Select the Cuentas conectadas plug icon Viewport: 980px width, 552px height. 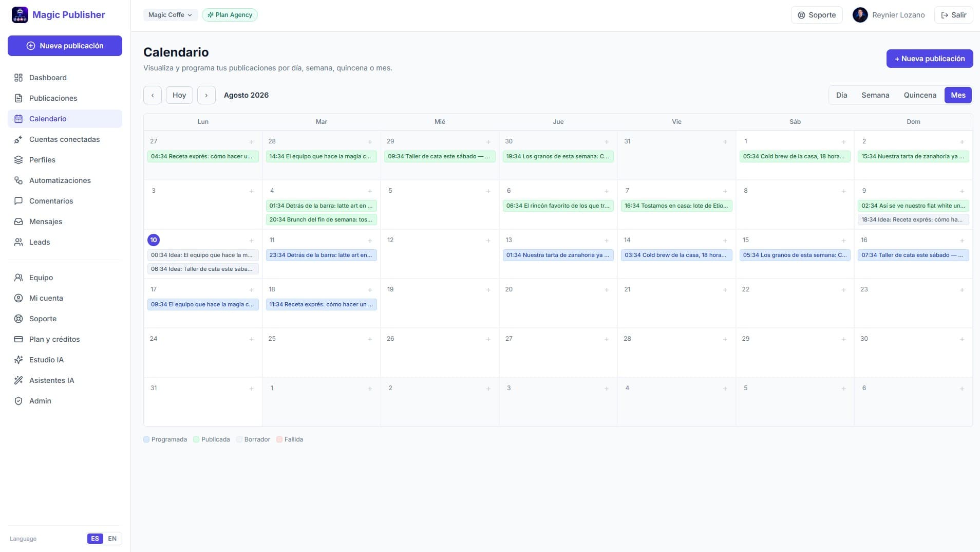(18, 139)
